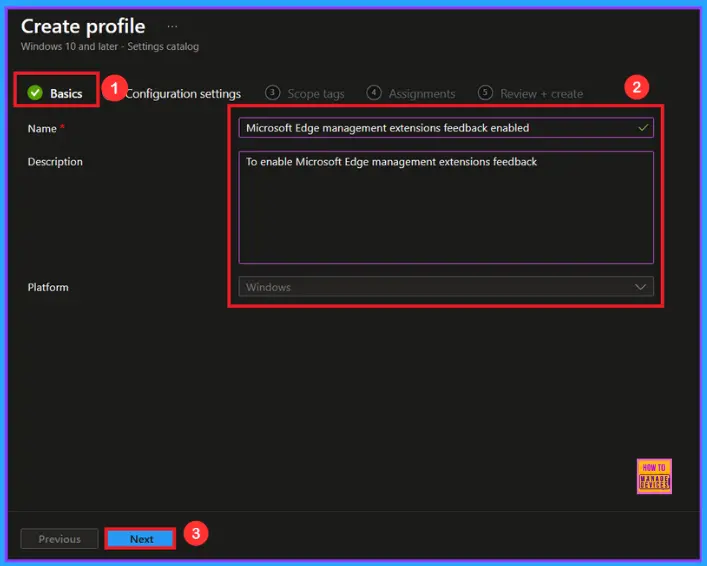Click the Previous button
The width and height of the screenshot is (707, 566).
pyautogui.click(x=60, y=539)
